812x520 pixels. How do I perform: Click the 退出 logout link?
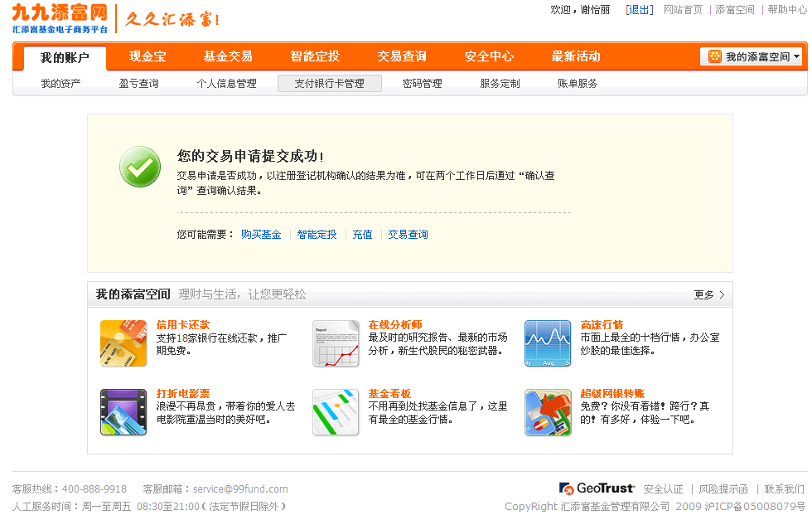tap(639, 10)
